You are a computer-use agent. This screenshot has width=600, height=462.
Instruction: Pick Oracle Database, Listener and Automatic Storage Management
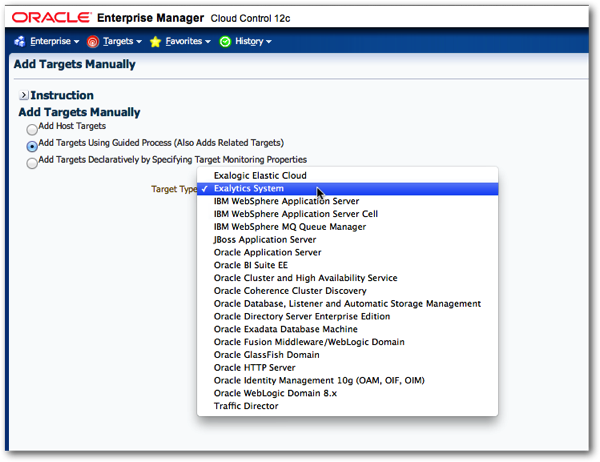click(x=347, y=304)
